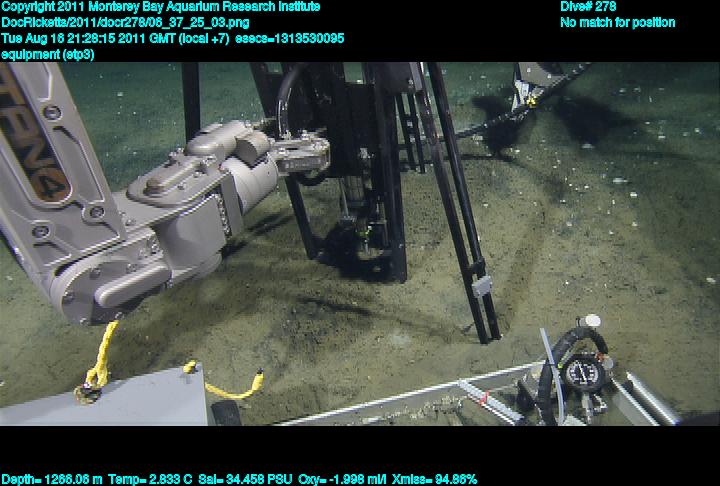Click the 'No match for position' message
This screenshot has height=486, width=720.
(618, 23)
